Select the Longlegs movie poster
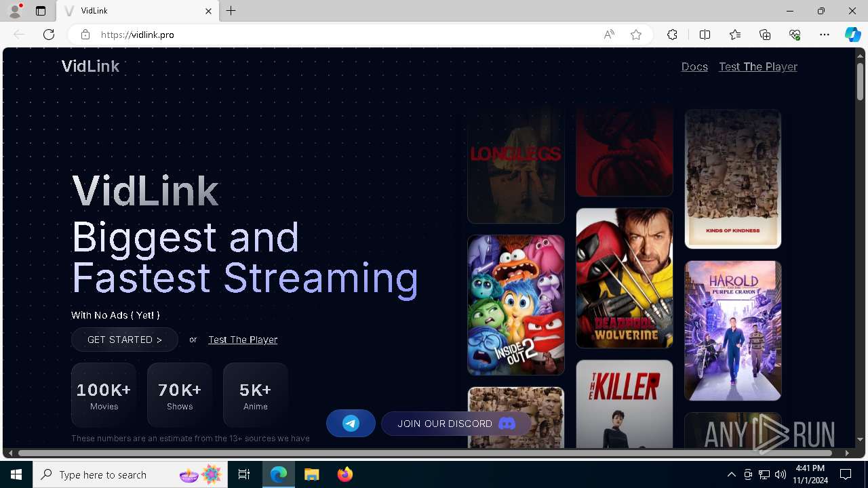Image resolution: width=868 pixels, height=488 pixels. [x=516, y=166]
